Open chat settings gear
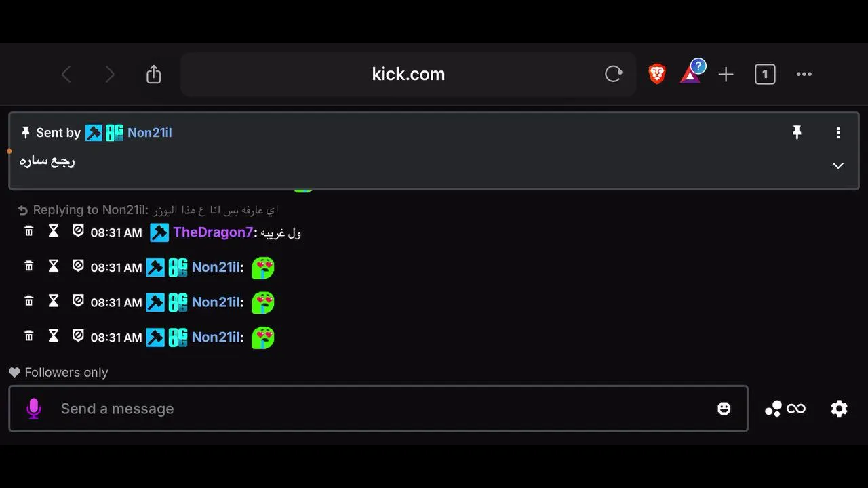 coord(840,408)
